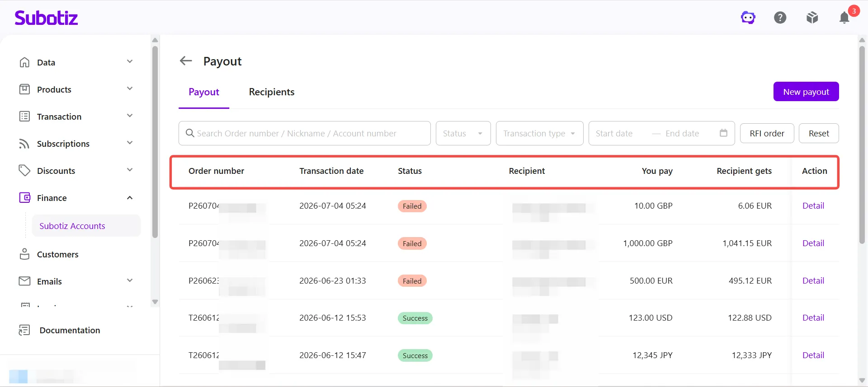Click the Failed badge in the 10.00 GBP row
Screen dimensions: 868x387
tap(412, 206)
